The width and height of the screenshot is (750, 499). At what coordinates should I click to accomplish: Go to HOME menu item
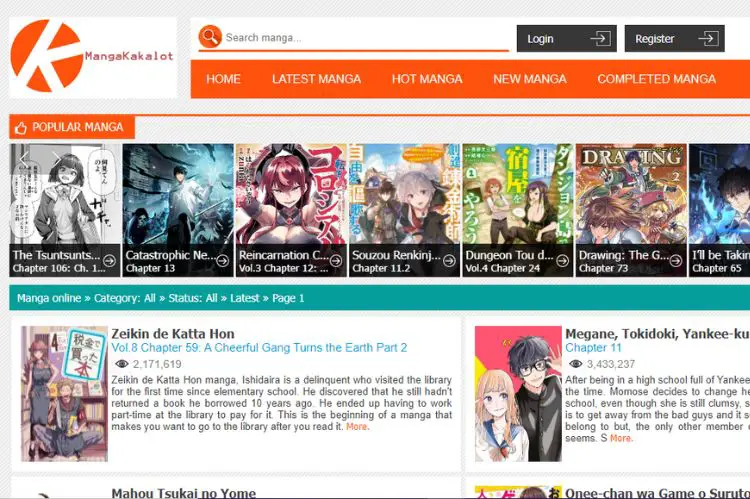pos(223,79)
